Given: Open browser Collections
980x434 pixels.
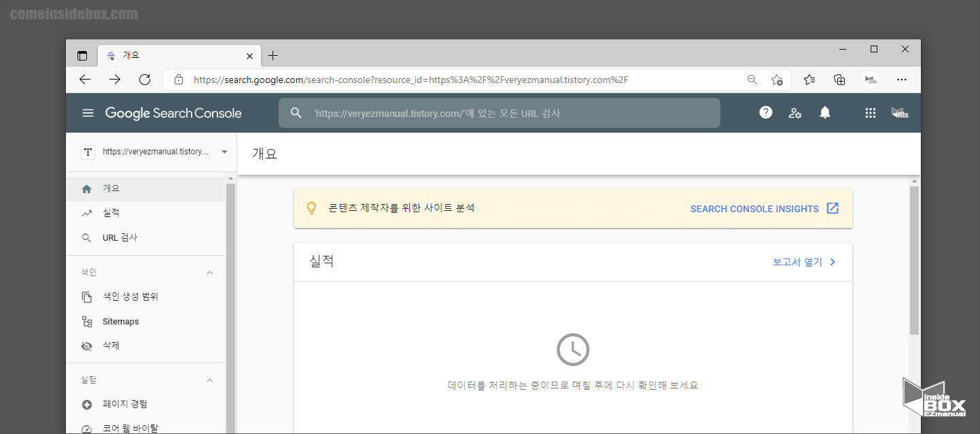Looking at the screenshot, I should [839, 80].
